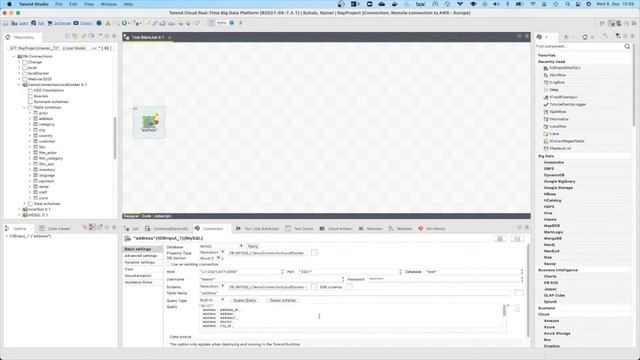The height and width of the screenshot is (360, 640).
Task: Click the macOS Spotlight search icon
Action: 567,4
